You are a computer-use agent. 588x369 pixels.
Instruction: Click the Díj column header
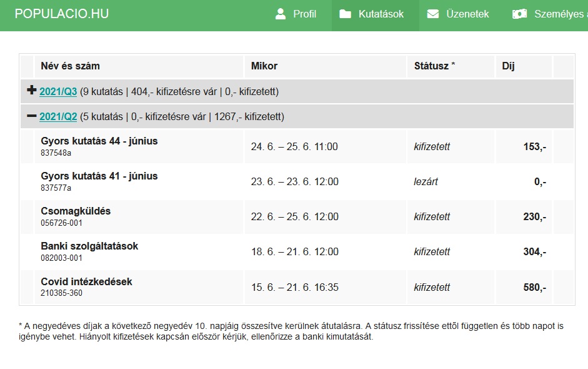click(508, 66)
